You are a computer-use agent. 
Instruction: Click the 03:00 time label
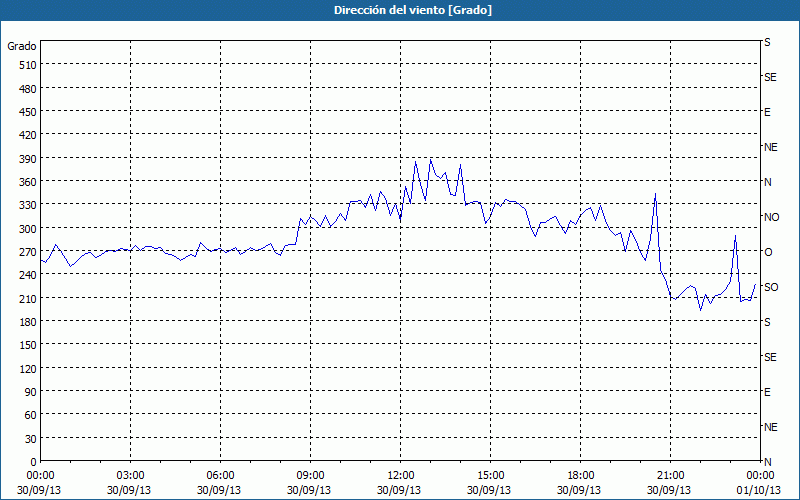pyautogui.click(x=130, y=476)
